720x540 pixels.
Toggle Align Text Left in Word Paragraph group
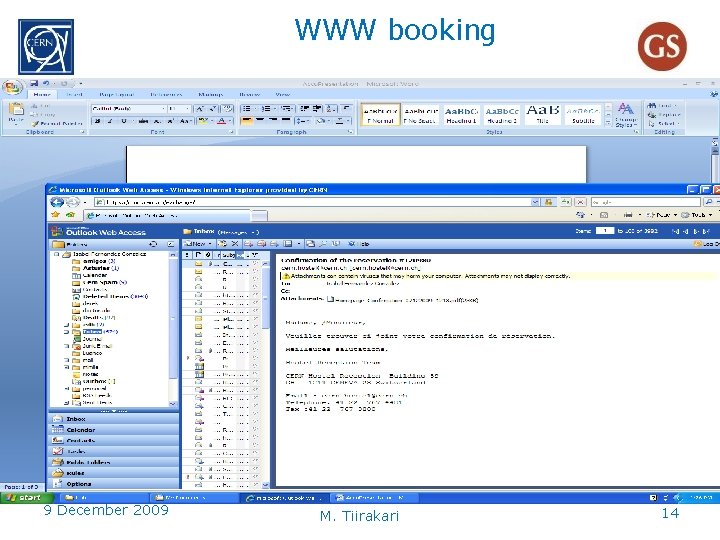pyautogui.click(x=247, y=121)
